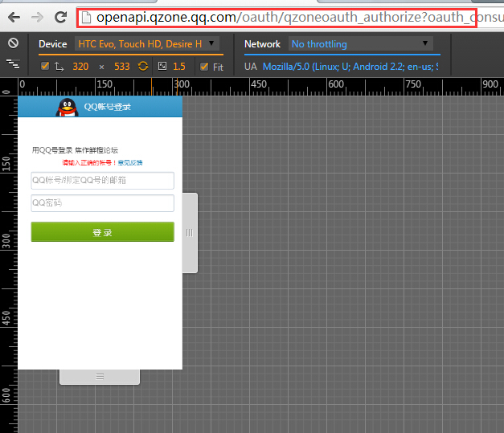Image resolution: width=504 pixels, height=433 pixels.
Task: Open the emulation drawer lines icon
Action: pyautogui.click(x=13, y=64)
